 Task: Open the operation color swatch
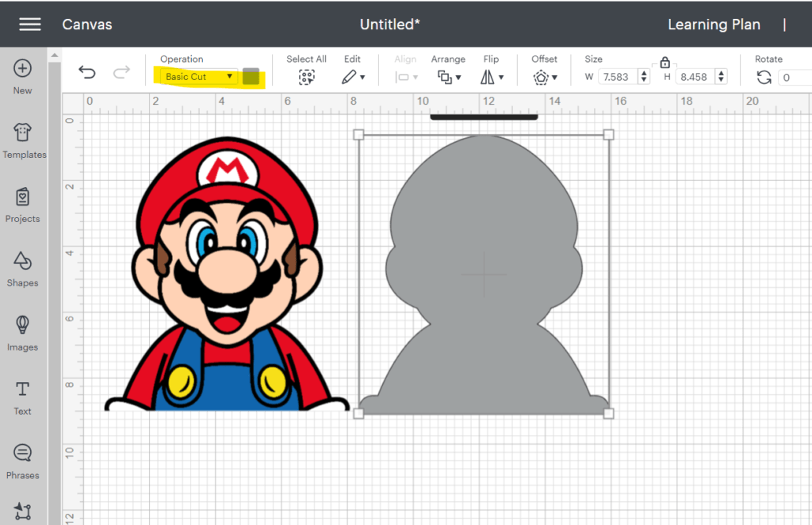(251, 76)
